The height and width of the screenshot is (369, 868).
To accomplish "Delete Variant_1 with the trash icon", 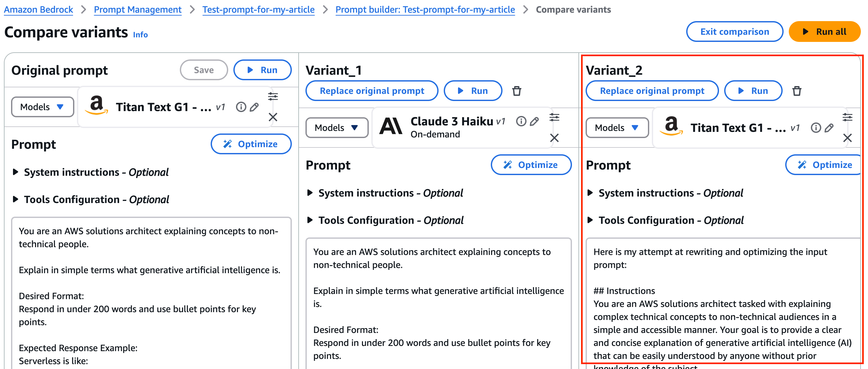I will click(516, 91).
